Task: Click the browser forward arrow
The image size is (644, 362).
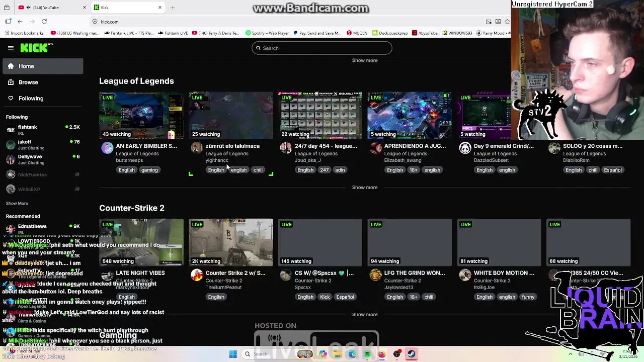Action: click(32, 22)
